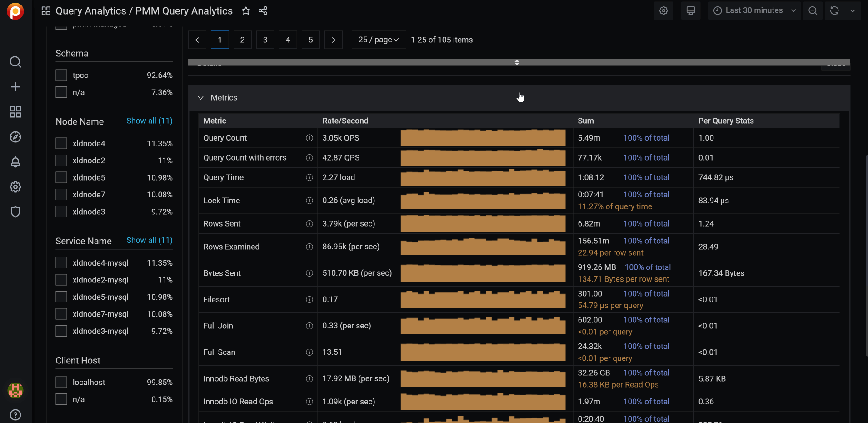Image resolution: width=868 pixels, height=423 pixels.
Task: Open 100% of total for Query Count
Action: tap(646, 138)
